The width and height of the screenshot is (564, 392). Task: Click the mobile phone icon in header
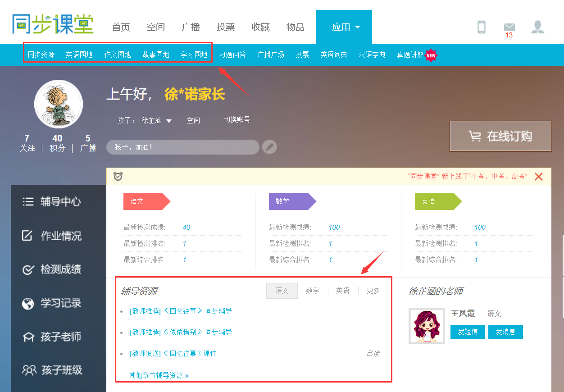(482, 27)
